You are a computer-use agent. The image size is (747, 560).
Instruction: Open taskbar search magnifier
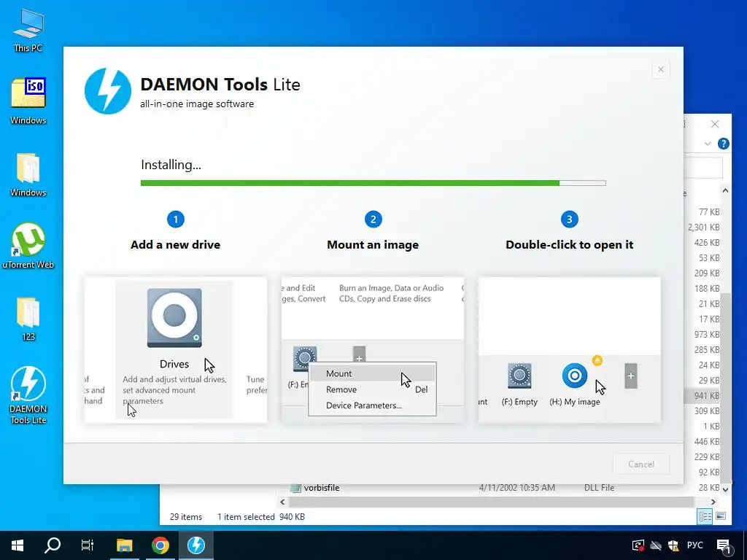tap(53, 545)
